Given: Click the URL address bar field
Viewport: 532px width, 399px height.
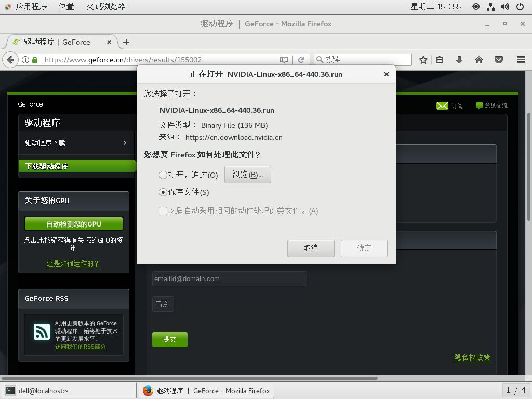Looking at the screenshot, I should tap(159, 60).
